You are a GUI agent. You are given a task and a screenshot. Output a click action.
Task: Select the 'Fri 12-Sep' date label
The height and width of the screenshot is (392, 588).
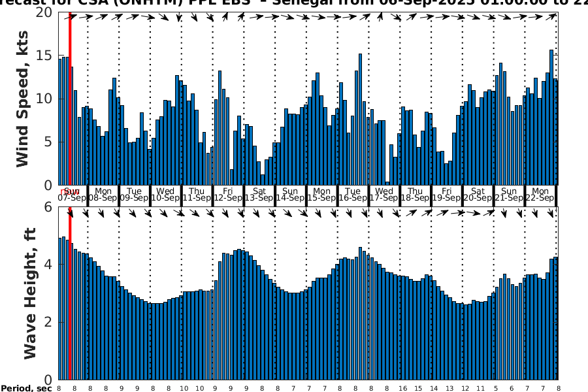[x=228, y=194]
